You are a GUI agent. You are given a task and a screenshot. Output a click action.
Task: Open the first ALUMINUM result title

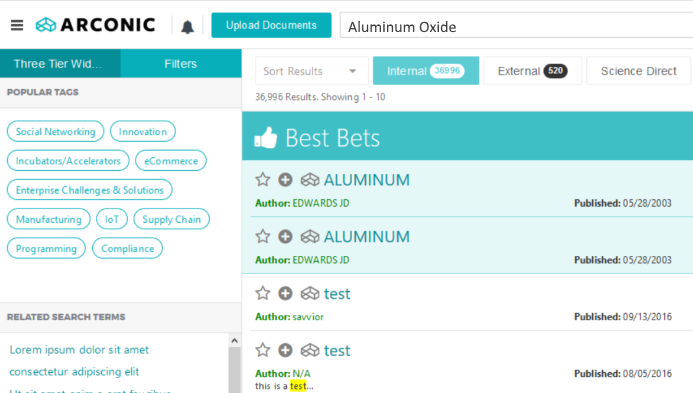point(366,180)
